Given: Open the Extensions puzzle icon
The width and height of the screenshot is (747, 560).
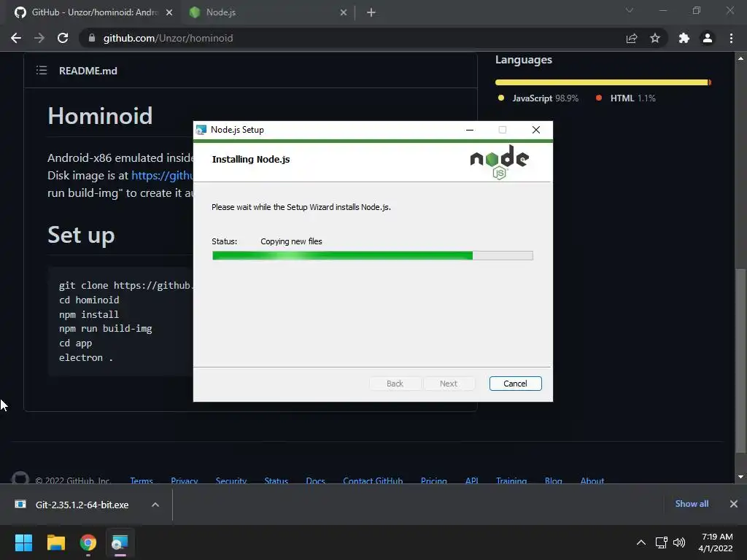Looking at the screenshot, I should (x=684, y=38).
